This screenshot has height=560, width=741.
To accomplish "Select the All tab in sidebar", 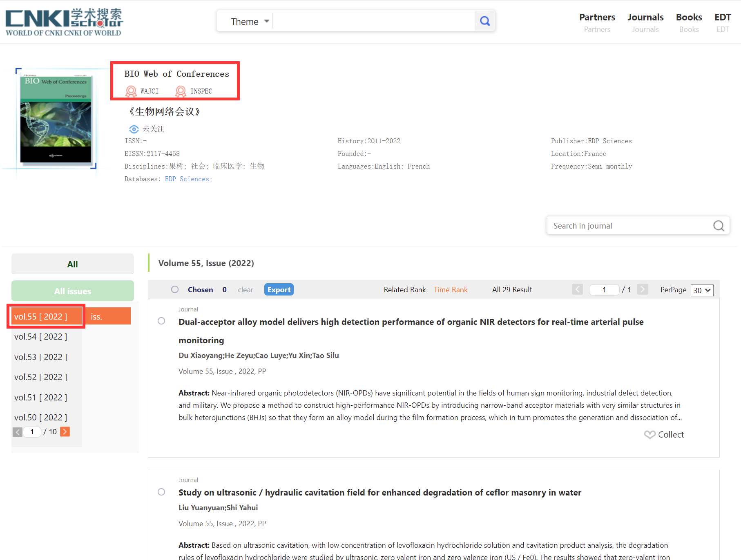I will click(x=73, y=264).
